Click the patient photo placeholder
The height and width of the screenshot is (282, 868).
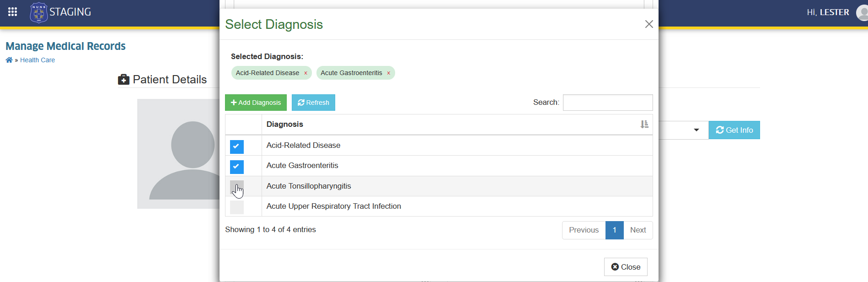[x=178, y=154]
